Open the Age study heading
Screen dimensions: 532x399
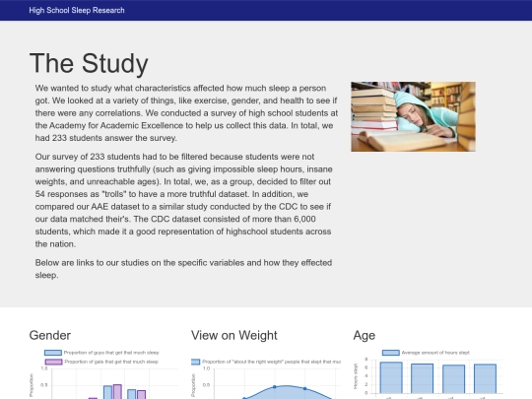pos(365,335)
